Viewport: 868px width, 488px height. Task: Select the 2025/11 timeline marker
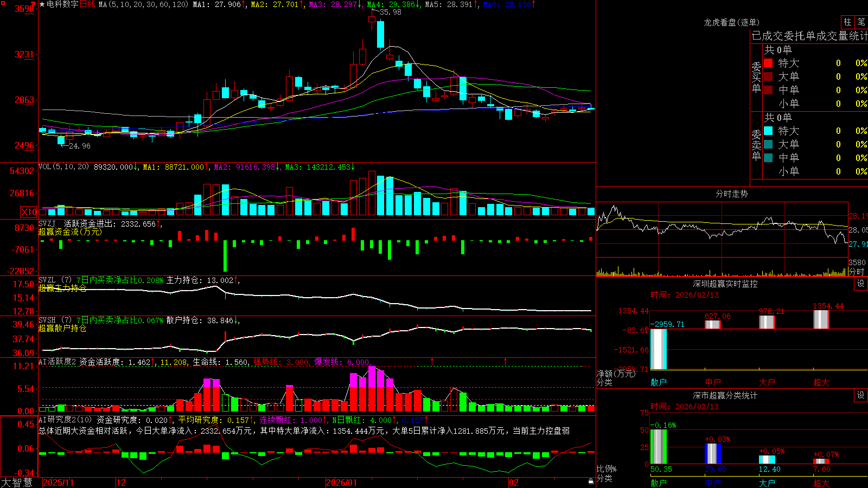click(x=58, y=483)
